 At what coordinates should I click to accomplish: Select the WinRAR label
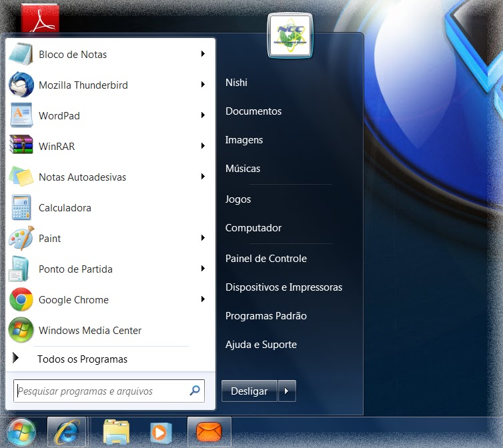[x=57, y=146]
